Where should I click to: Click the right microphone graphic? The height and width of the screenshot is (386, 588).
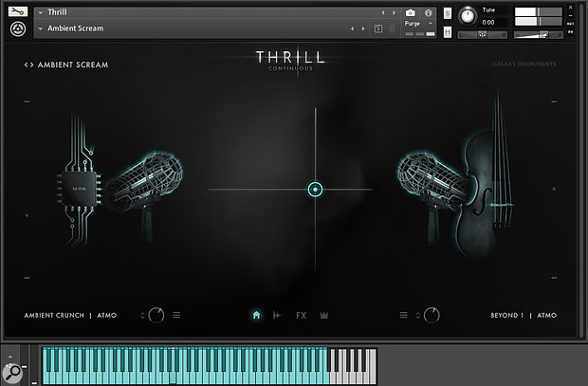pyautogui.click(x=432, y=188)
